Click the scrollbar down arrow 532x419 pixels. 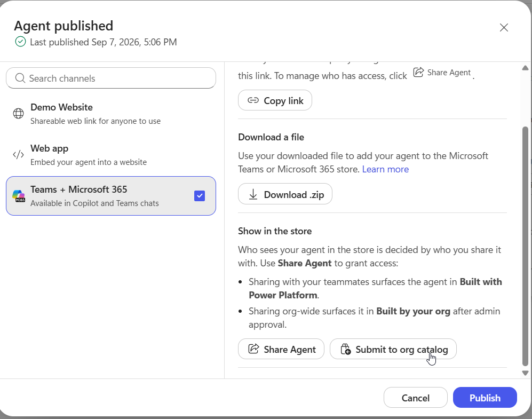click(525, 373)
